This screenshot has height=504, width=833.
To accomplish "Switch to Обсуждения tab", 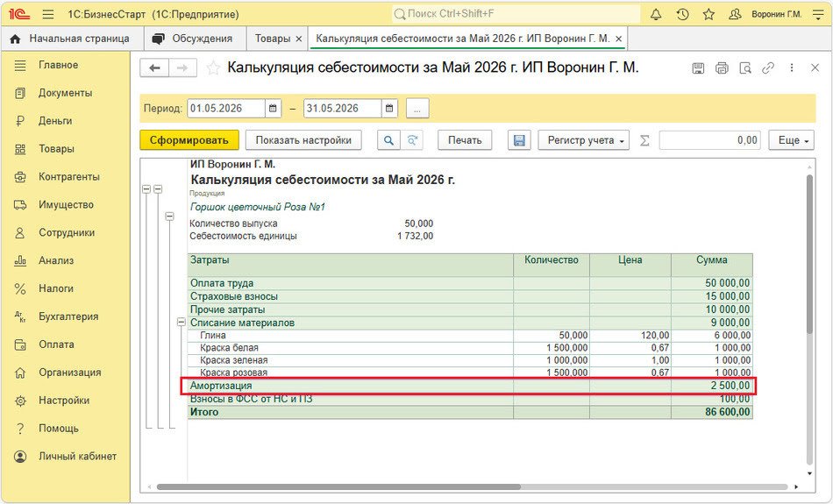I will [x=193, y=39].
